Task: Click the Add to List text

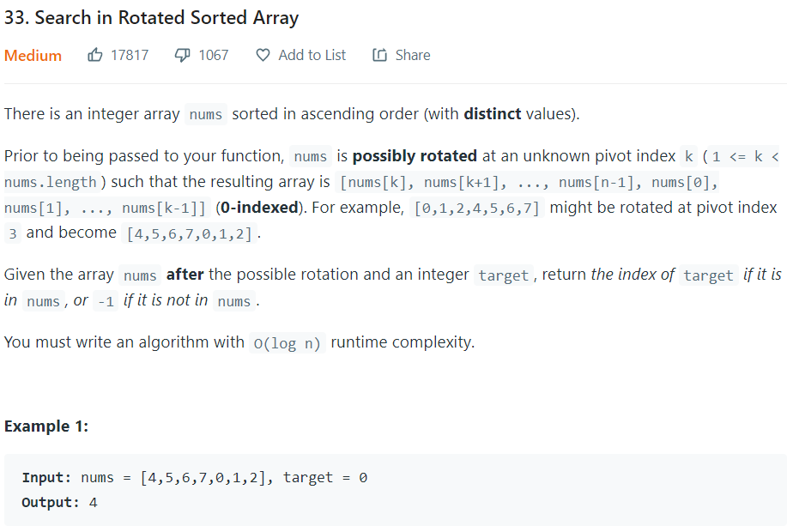Action: click(x=312, y=55)
